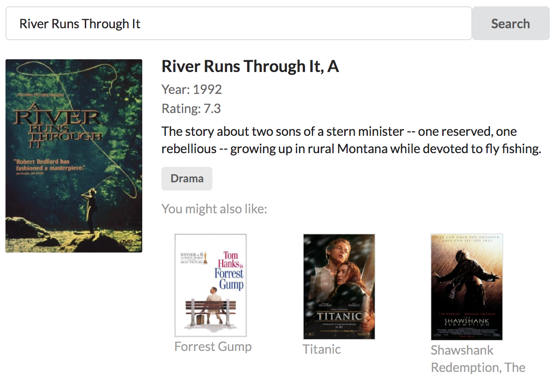Screen dimensions: 558x392
Task: Follow the Titanic title link
Action: 322,349
